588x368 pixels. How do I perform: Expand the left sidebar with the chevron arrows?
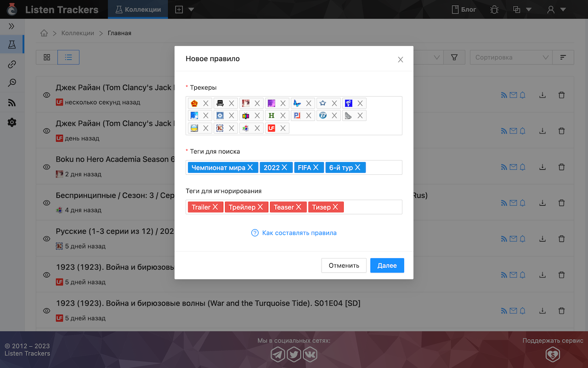[12, 26]
